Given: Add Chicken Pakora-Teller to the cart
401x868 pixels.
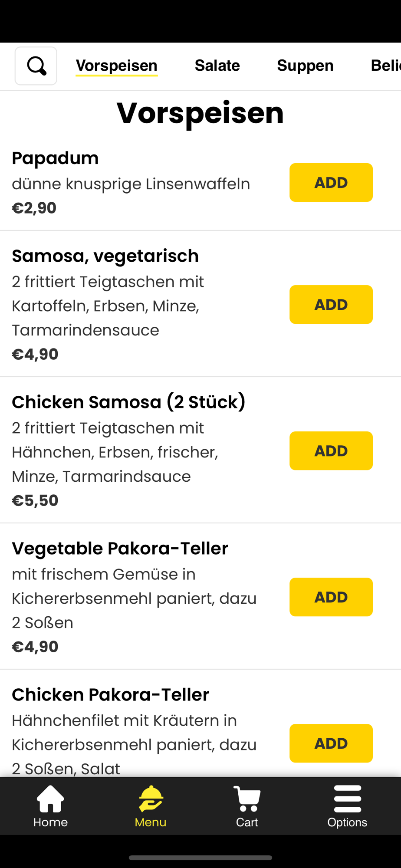Looking at the screenshot, I should [331, 743].
